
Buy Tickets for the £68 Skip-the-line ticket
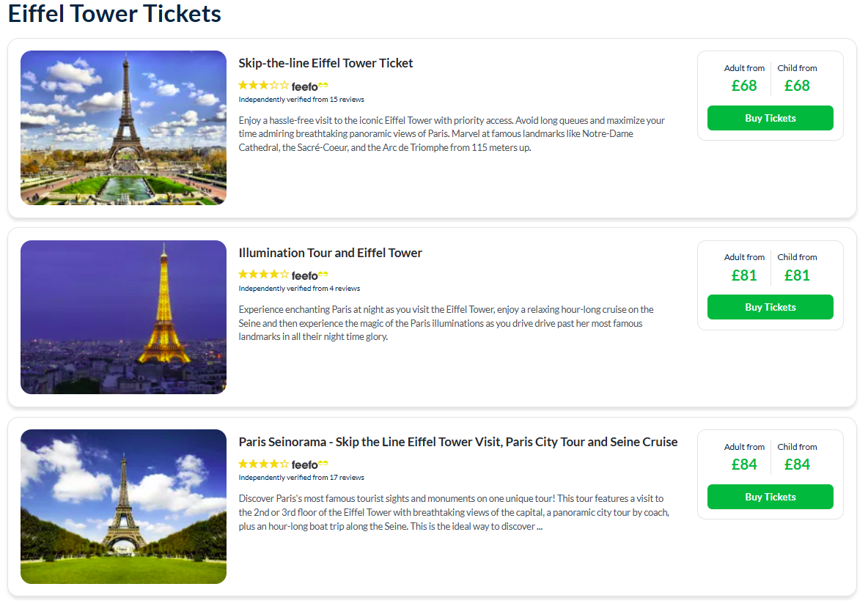pyautogui.click(x=770, y=118)
